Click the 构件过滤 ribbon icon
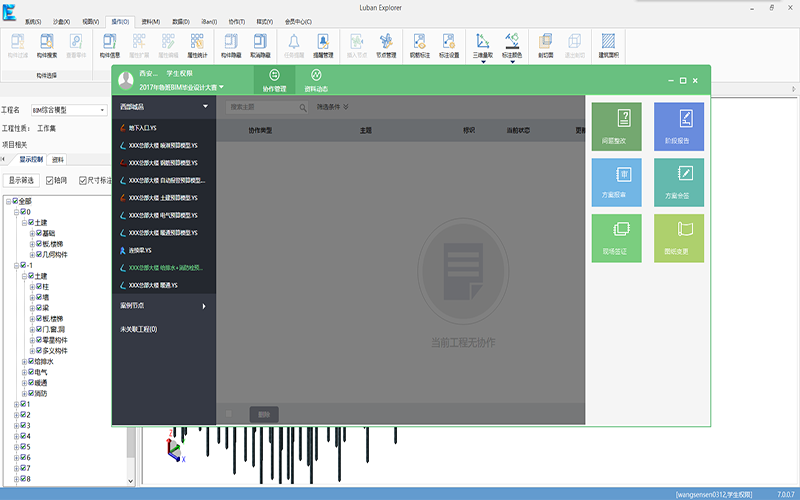This screenshot has width=800, height=500. tap(18, 45)
